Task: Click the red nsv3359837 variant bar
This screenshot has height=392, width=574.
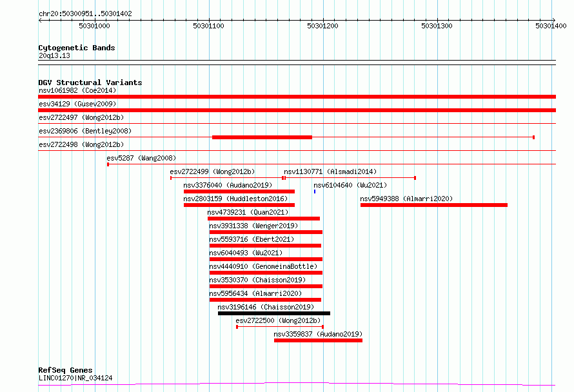Action: pos(318,340)
